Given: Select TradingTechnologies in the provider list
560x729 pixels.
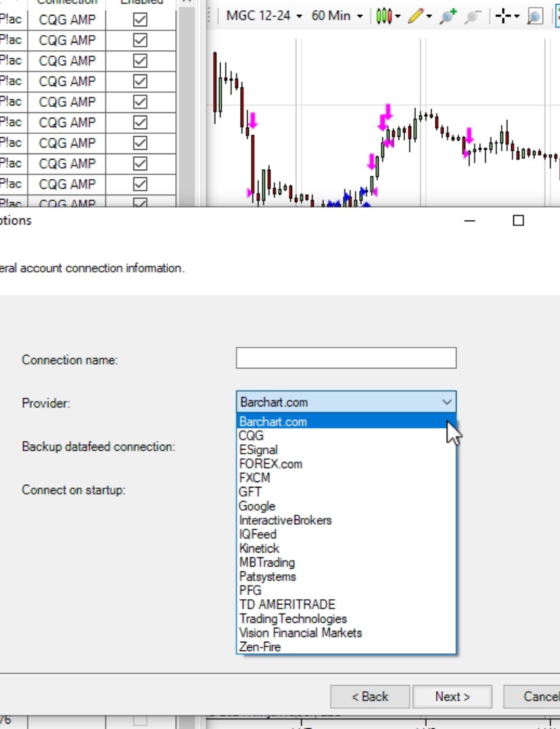Looking at the screenshot, I should (x=346, y=619).
